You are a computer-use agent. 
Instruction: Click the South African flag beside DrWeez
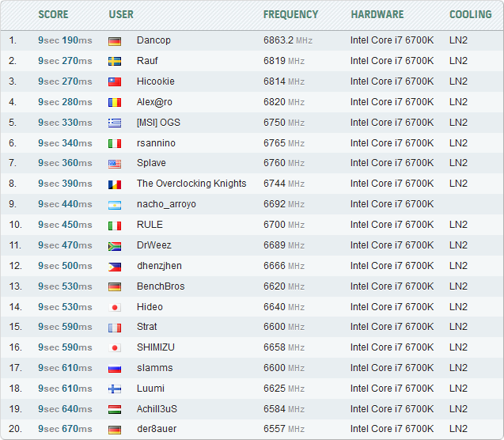tap(115, 246)
